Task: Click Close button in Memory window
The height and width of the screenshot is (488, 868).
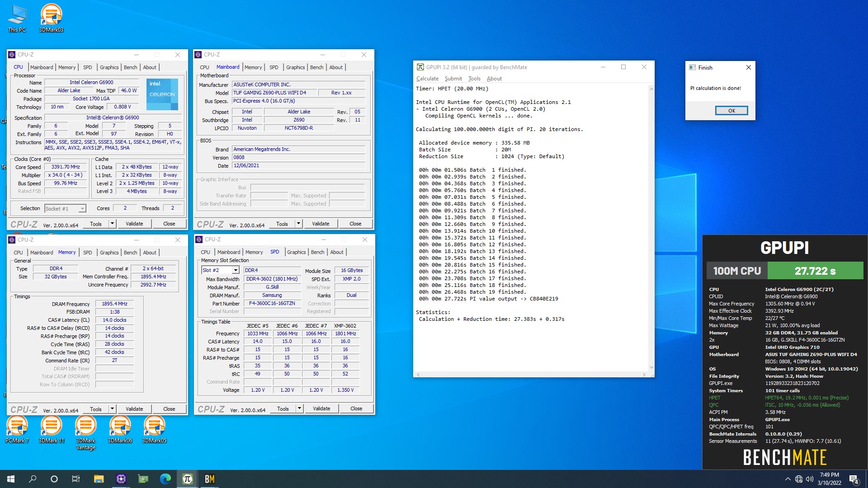Action: (169, 409)
